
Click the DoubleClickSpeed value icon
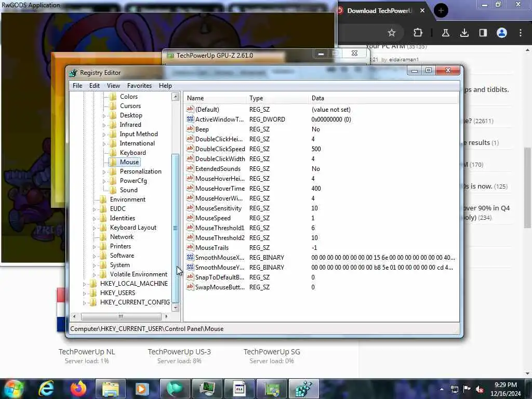[x=190, y=149]
